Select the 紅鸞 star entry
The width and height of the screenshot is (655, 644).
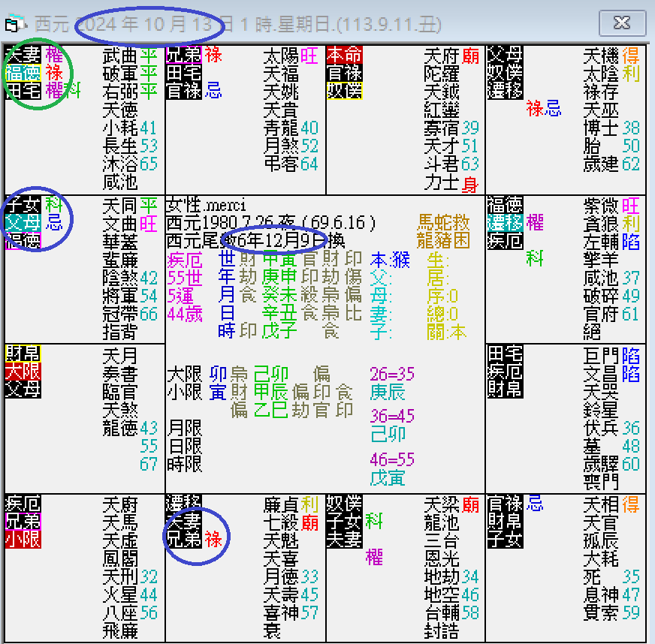coord(442,110)
